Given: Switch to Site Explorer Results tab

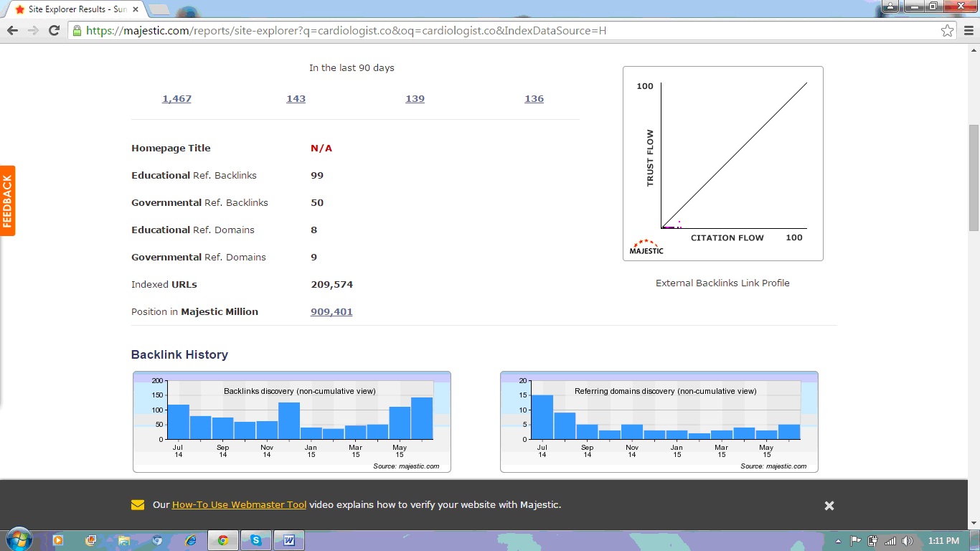Looking at the screenshot, I should click(x=72, y=9).
